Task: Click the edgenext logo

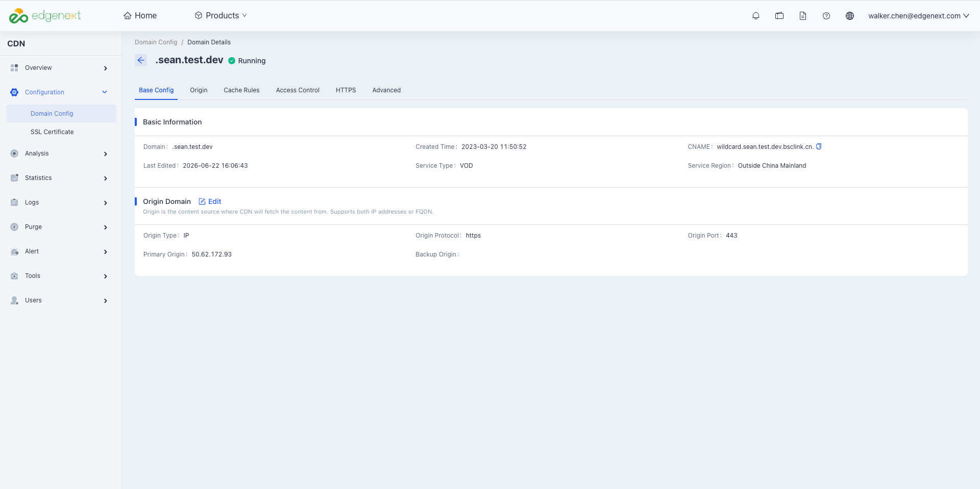Action: [45, 16]
